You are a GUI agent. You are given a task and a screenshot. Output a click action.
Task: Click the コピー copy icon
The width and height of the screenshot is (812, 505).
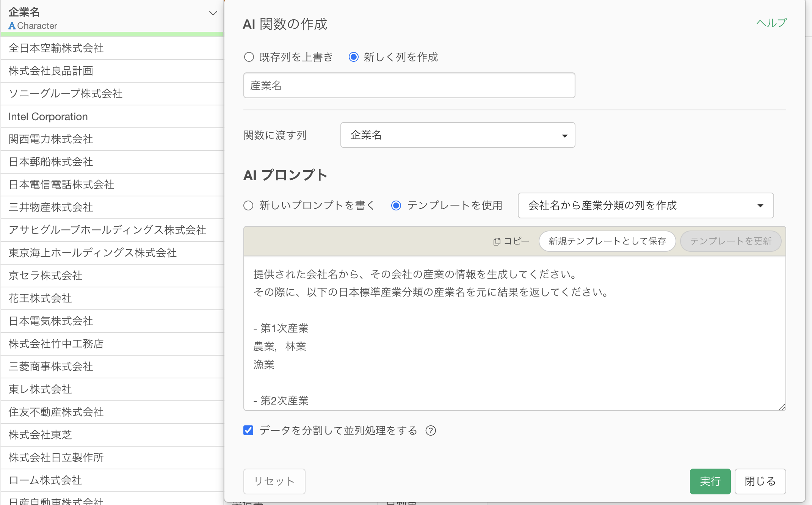pyautogui.click(x=497, y=242)
